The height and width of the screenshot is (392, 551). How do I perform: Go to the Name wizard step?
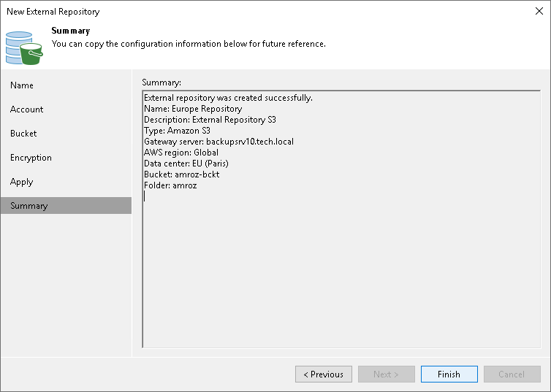pyautogui.click(x=22, y=85)
